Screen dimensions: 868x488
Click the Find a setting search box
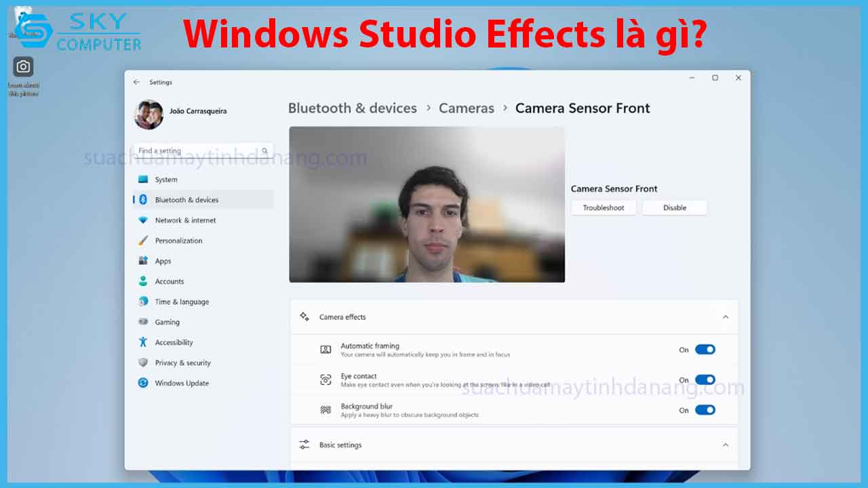[x=197, y=151]
